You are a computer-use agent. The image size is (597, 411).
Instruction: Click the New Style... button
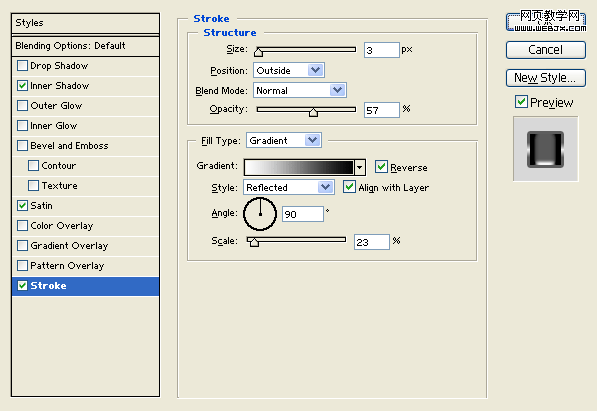[x=546, y=78]
